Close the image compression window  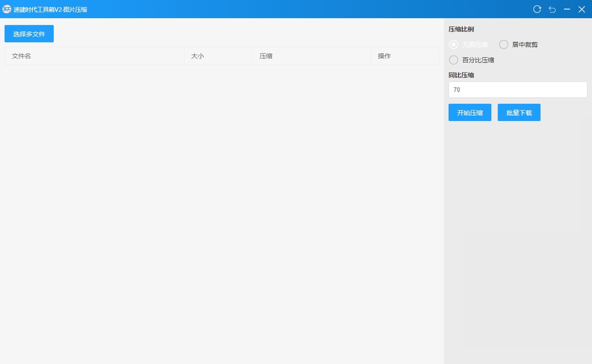coord(582,9)
